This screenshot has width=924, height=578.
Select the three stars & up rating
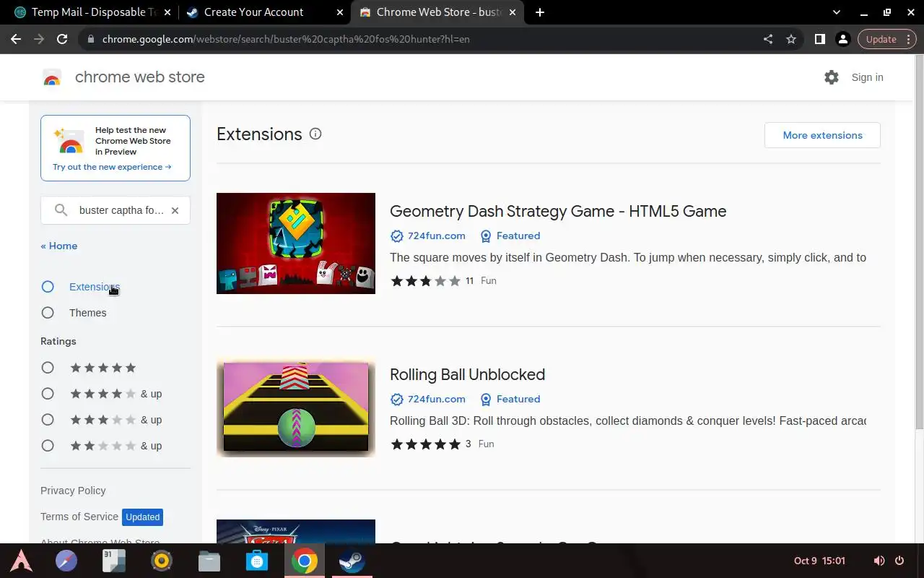(x=48, y=420)
